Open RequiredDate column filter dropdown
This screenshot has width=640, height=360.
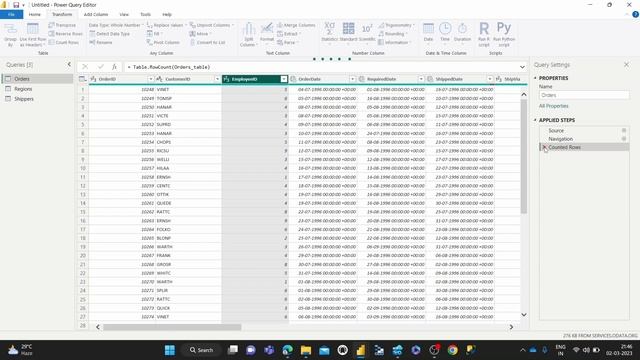click(x=421, y=79)
